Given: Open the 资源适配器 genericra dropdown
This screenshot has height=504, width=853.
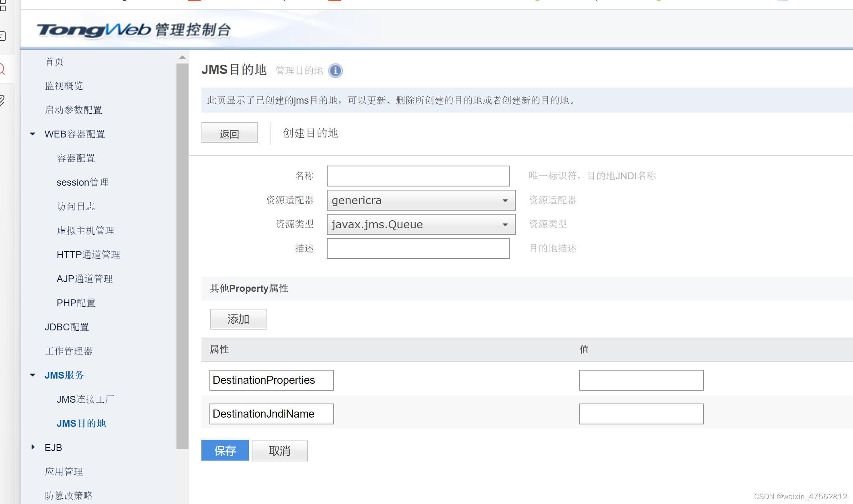Looking at the screenshot, I should coord(421,200).
